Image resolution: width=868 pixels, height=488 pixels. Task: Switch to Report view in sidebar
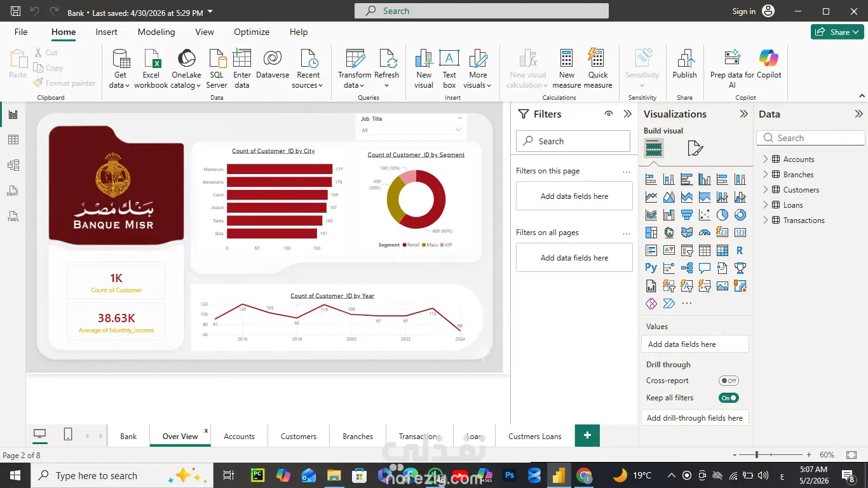(13, 114)
